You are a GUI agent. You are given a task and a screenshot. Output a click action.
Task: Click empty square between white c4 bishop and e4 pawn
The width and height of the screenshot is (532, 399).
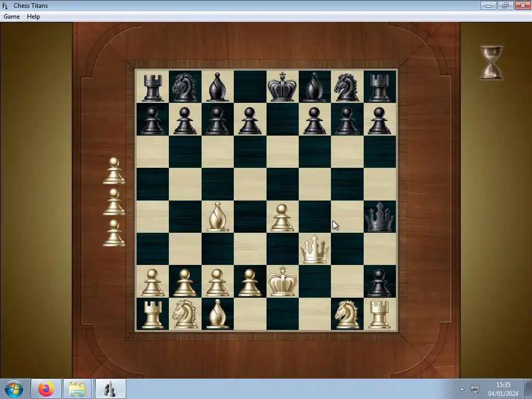[x=250, y=217]
